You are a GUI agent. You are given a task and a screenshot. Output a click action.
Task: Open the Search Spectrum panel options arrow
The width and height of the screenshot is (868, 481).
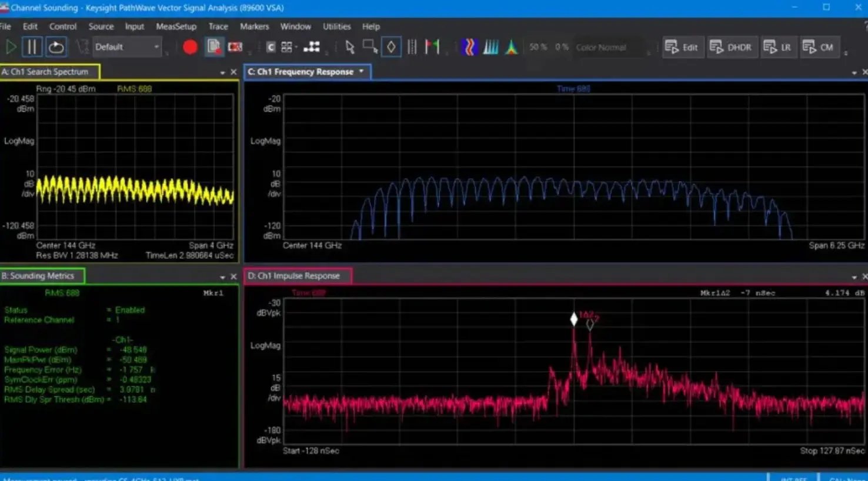pos(223,72)
